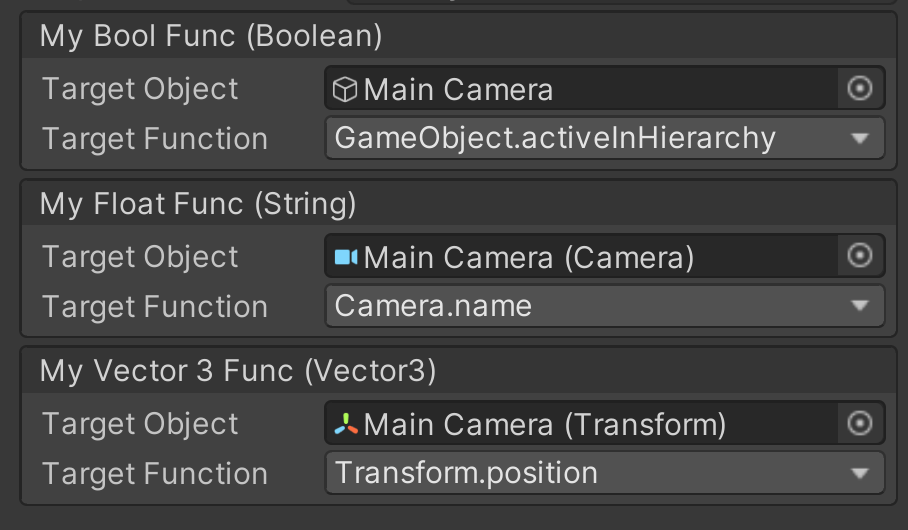Click the GameObject cube icon beside Main Camera
This screenshot has width=908, height=530.
point(345,90)
